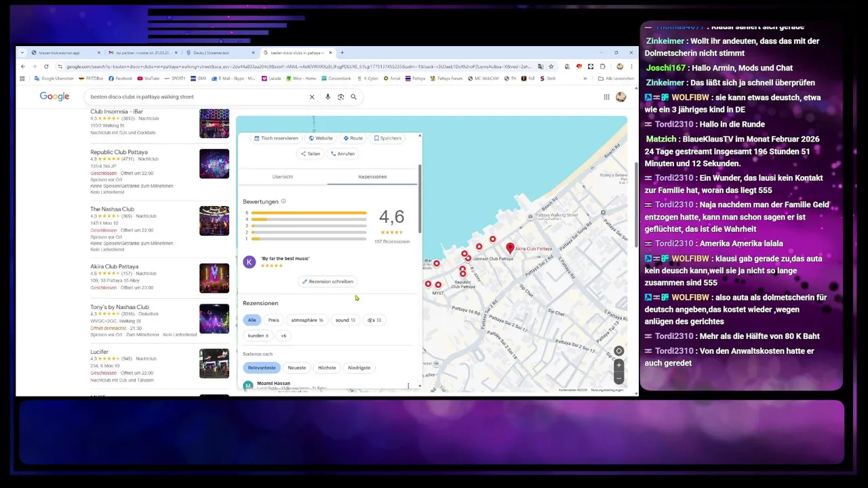Toggle the Preis review filter chip
Viewport: 868px width, 488px height.
pos(273,320)
